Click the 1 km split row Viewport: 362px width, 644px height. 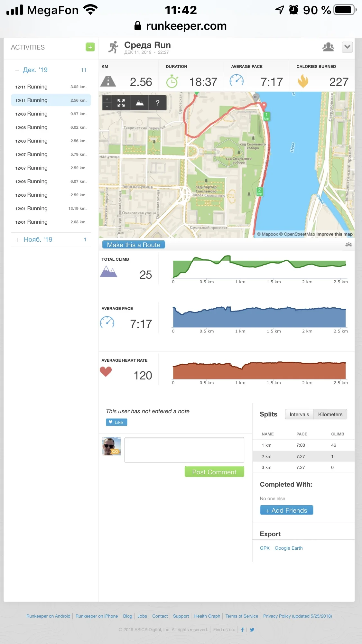pos(303,445)
